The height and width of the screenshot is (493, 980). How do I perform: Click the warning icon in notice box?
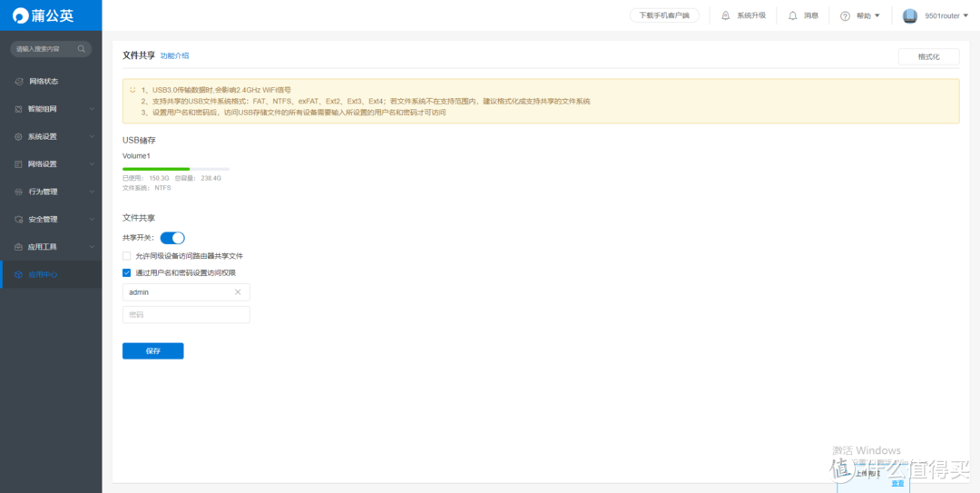[132, 90]
